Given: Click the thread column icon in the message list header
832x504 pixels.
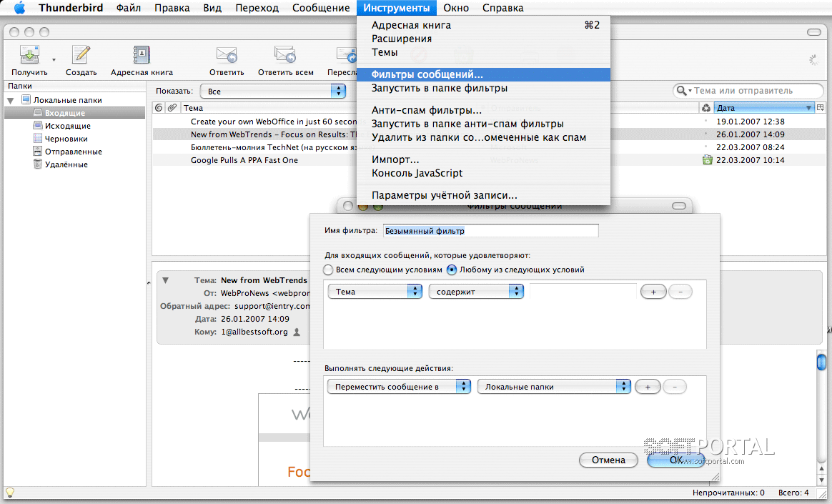Looking at the screenshot, I should point(159,108).
